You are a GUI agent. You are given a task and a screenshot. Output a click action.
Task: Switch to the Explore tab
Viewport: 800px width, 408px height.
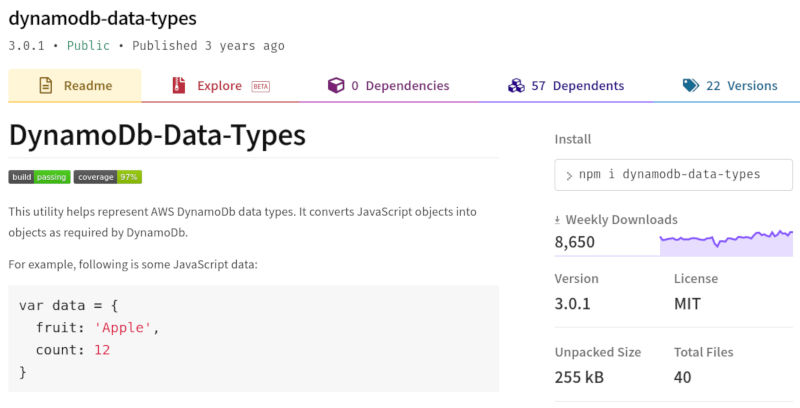[220, 86]
